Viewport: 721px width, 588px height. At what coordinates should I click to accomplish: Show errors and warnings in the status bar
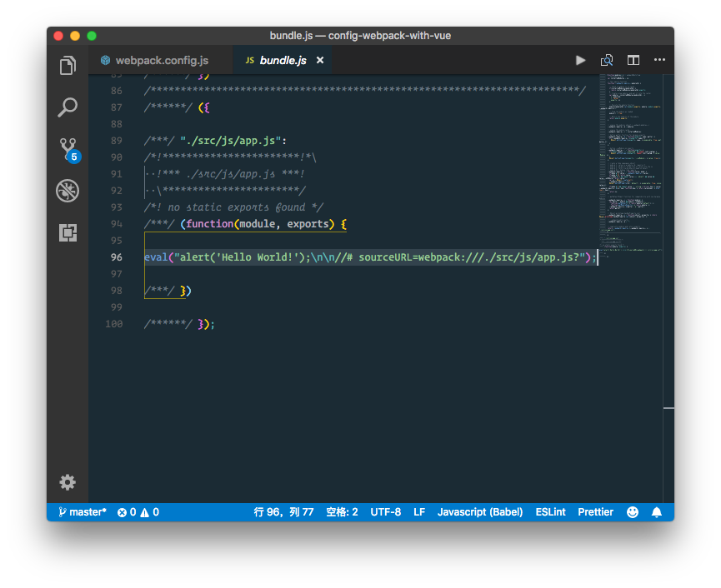[x=138, y=512]
